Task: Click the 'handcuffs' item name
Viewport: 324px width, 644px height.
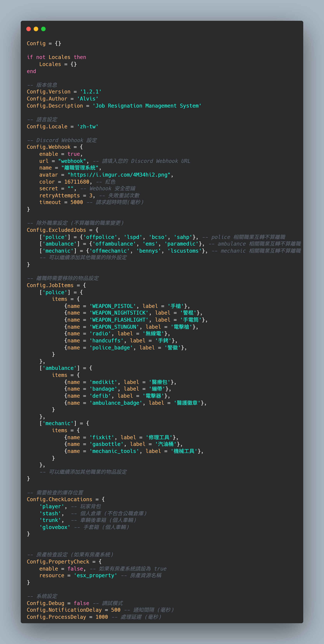Action: [x=106, y=341]
